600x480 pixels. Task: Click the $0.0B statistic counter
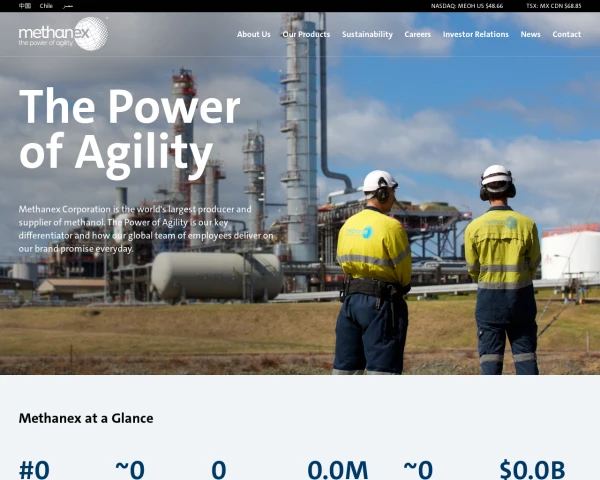point(532,469)
